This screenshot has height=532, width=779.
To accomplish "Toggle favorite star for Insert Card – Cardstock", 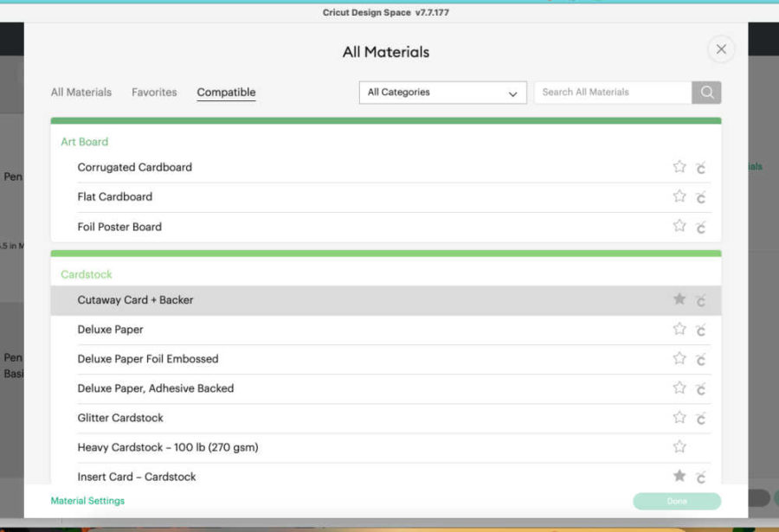I will point(679,476).
